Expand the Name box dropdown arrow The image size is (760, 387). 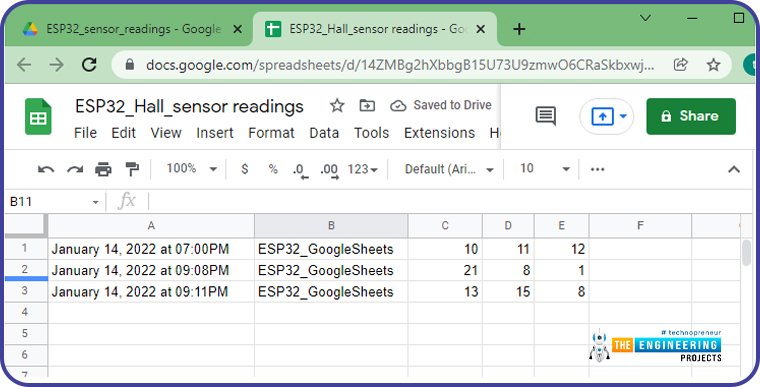point(95,202)
